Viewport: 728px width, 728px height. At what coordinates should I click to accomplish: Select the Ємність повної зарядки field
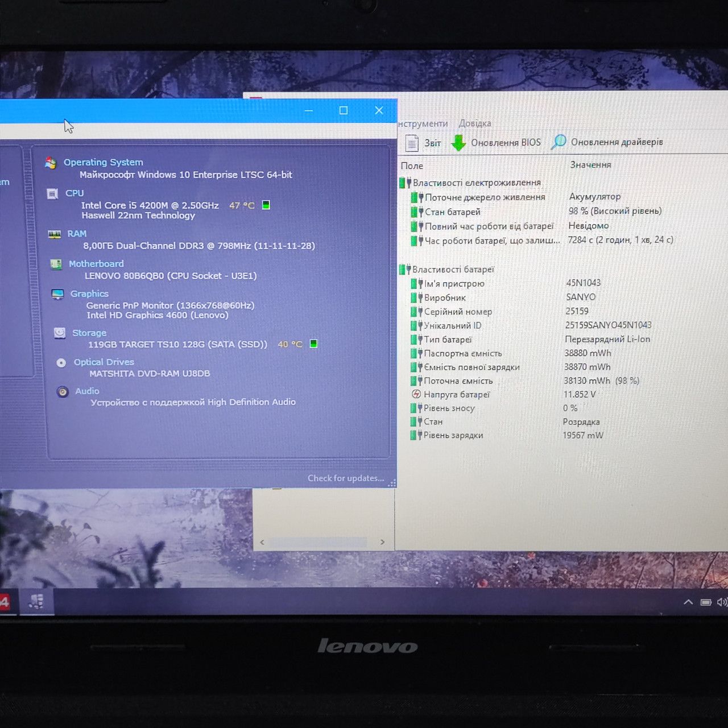point(471,367)
